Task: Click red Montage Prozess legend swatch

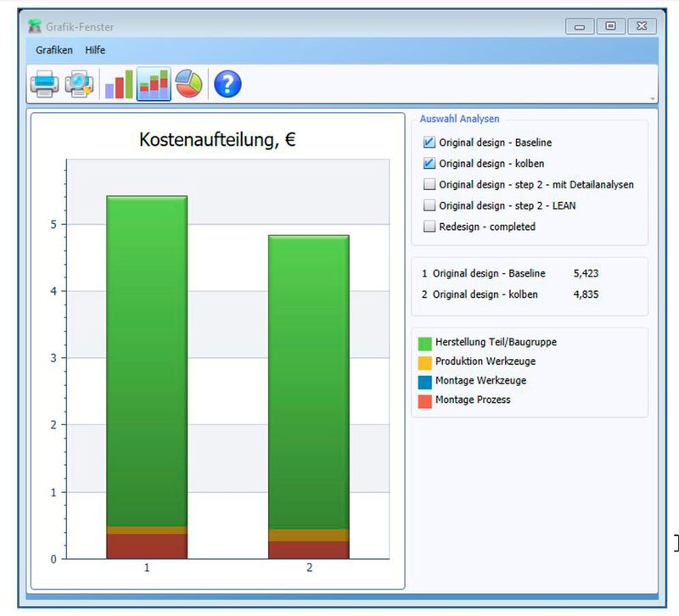Action: coord(425,401)
